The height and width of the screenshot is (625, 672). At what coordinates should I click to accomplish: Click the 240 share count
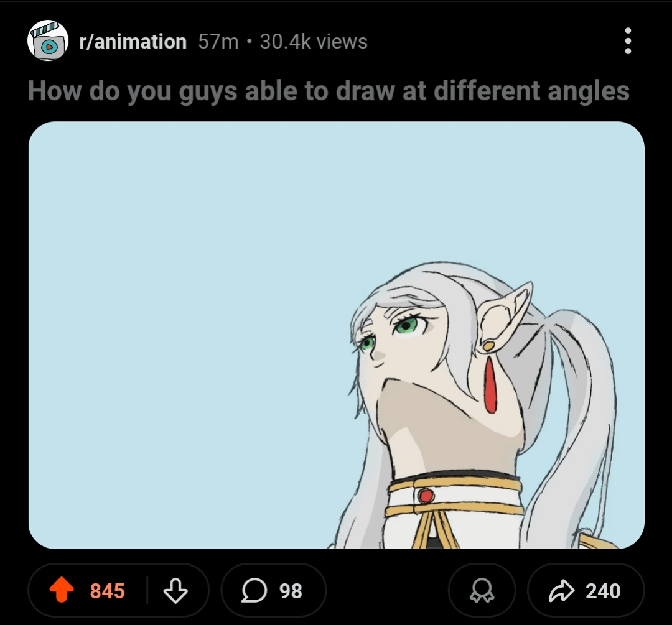603,591
